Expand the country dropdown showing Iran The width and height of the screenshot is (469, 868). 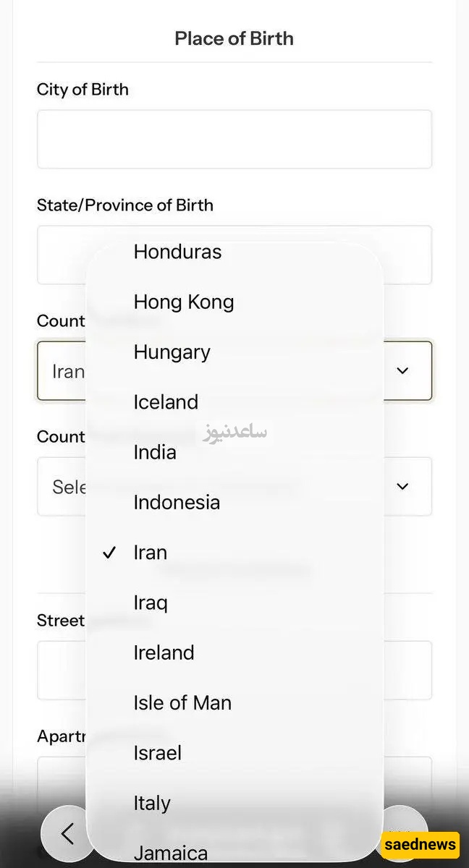(x=403, y=370)
